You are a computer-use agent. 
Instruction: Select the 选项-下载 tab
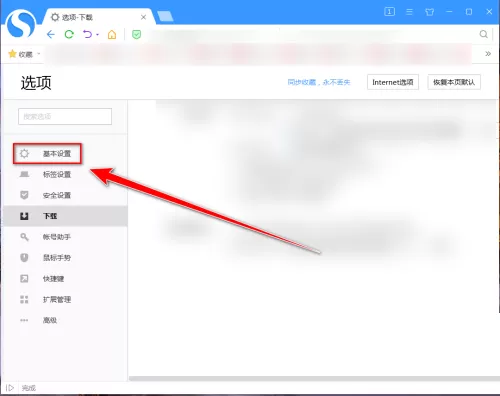pyautogui.click(x=99, y=17)
